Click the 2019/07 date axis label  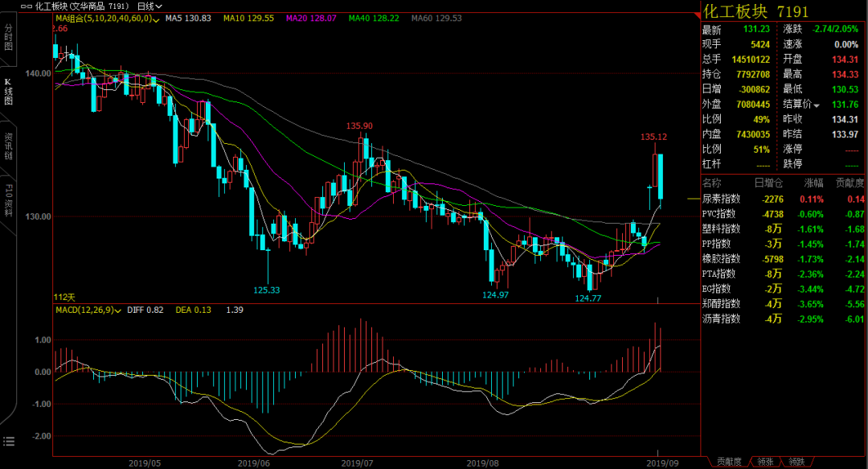point(357,463)
